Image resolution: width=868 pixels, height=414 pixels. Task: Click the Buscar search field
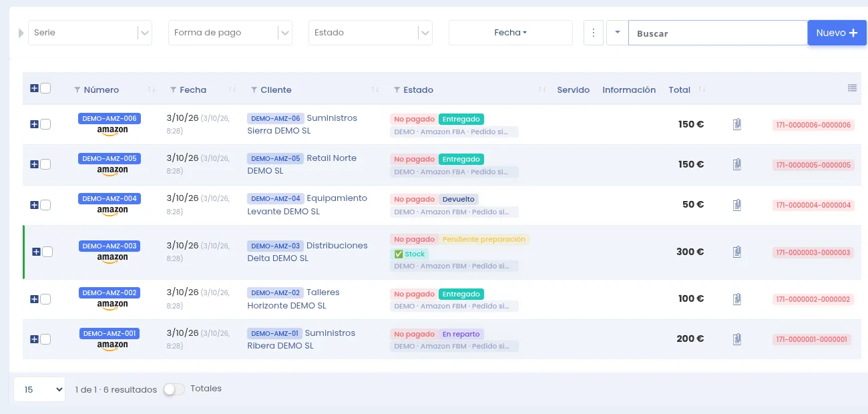pyautogui.click(x=718, y=33)
